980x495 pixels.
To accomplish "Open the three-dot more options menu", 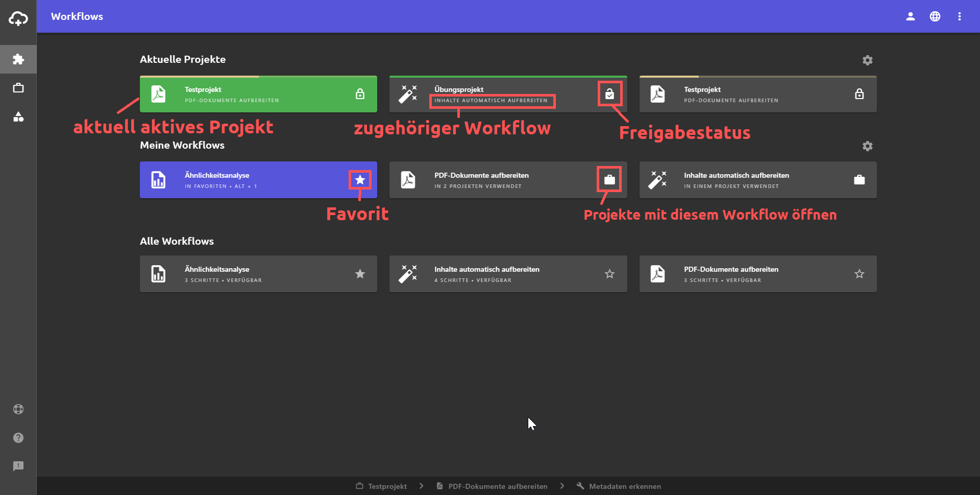I will [x=960, y=16].
